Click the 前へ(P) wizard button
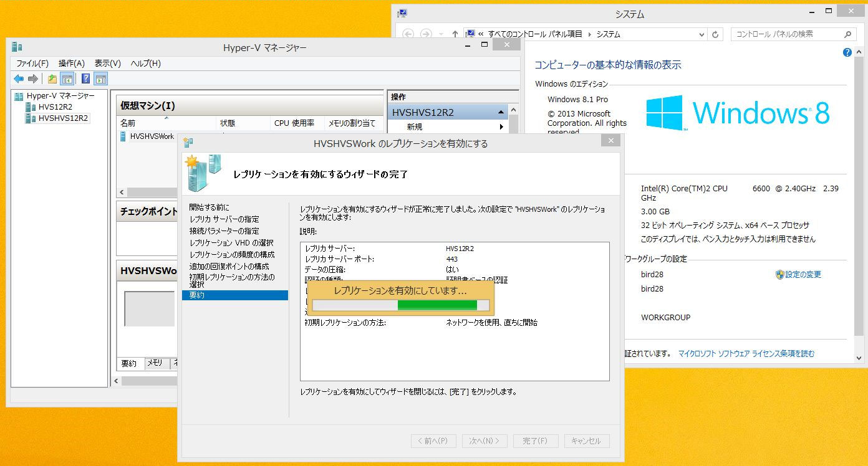This screenshot has width=868, height=466. pos(433,440)
